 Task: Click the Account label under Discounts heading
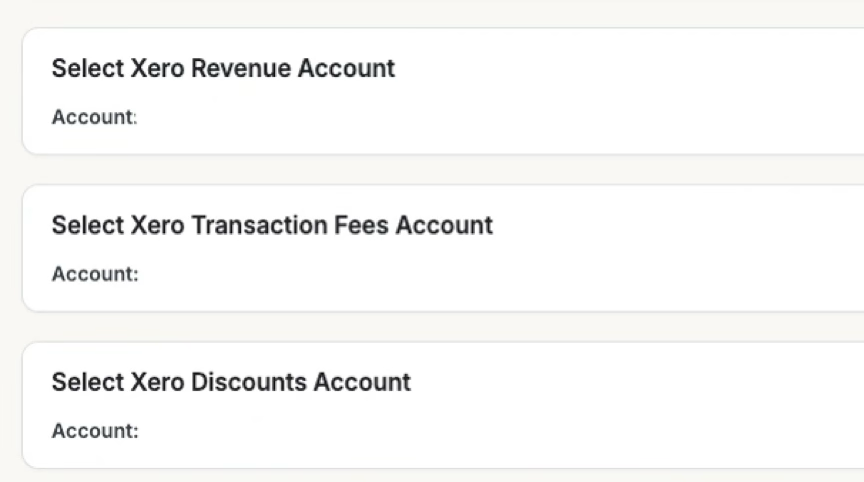pyautogui.click(x=93, y=431)
